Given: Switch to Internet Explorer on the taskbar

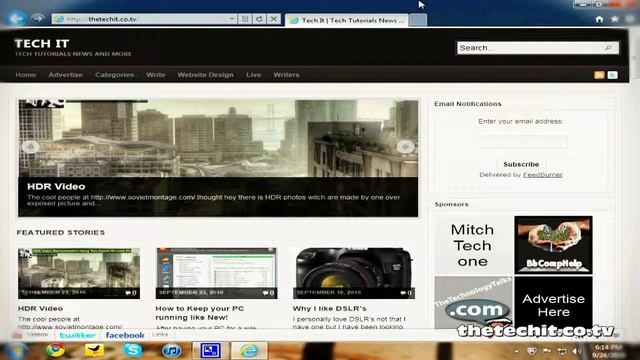Looking at the screenshot, I should [249, 351].
